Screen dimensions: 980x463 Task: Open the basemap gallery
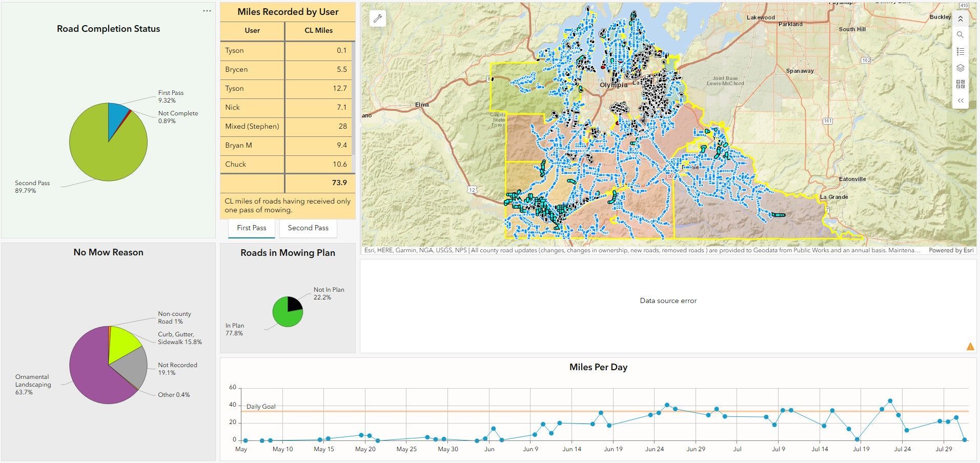coord(960,84)
